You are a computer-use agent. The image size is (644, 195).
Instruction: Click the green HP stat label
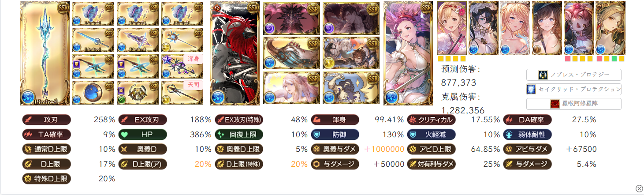pos(142,135)
